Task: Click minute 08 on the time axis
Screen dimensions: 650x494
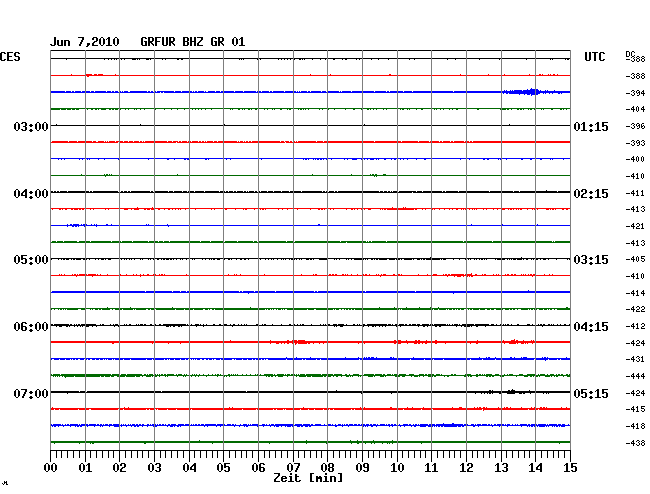Action: 327,468
